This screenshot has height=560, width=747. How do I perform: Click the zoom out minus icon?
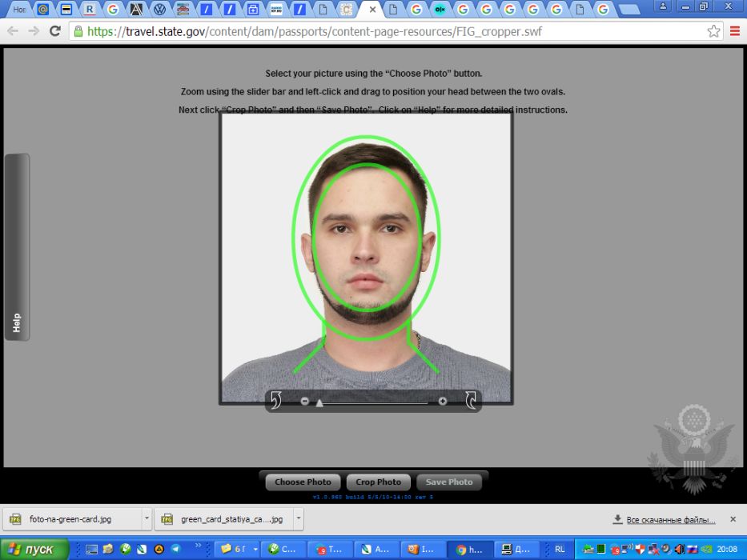click(x=305, y=401)
